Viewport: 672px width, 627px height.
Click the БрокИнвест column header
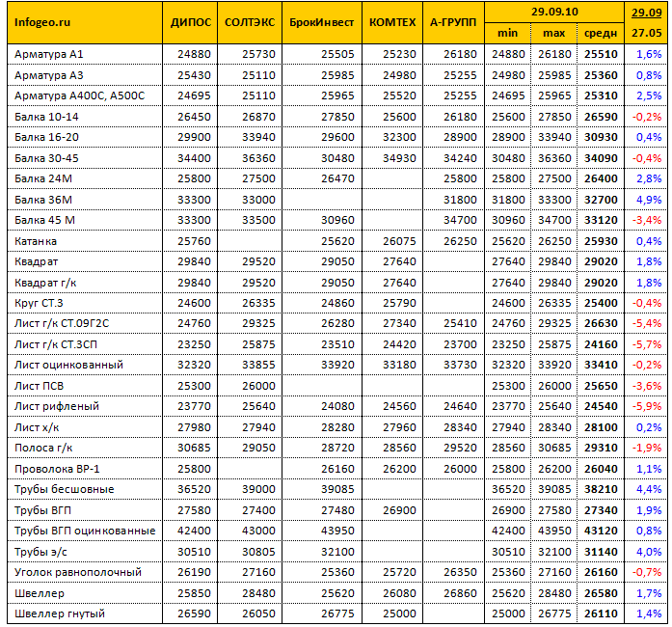tap(322, 22)
